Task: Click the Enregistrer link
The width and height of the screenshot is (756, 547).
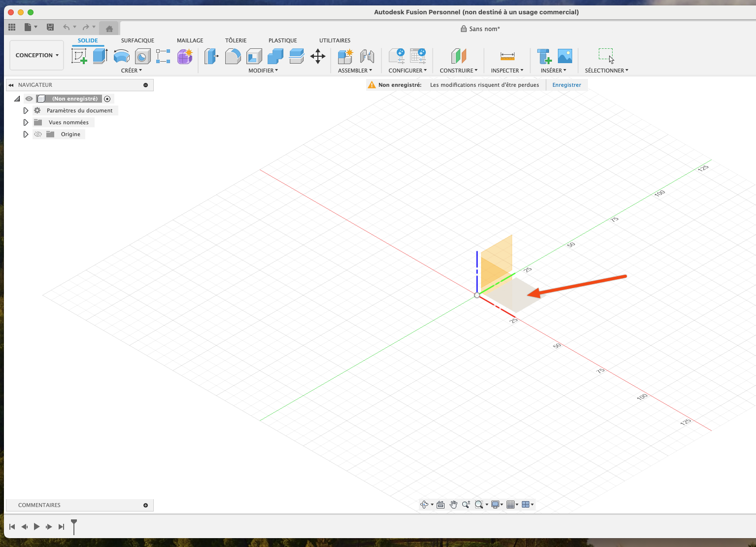Action: click(x=567, y=85)
